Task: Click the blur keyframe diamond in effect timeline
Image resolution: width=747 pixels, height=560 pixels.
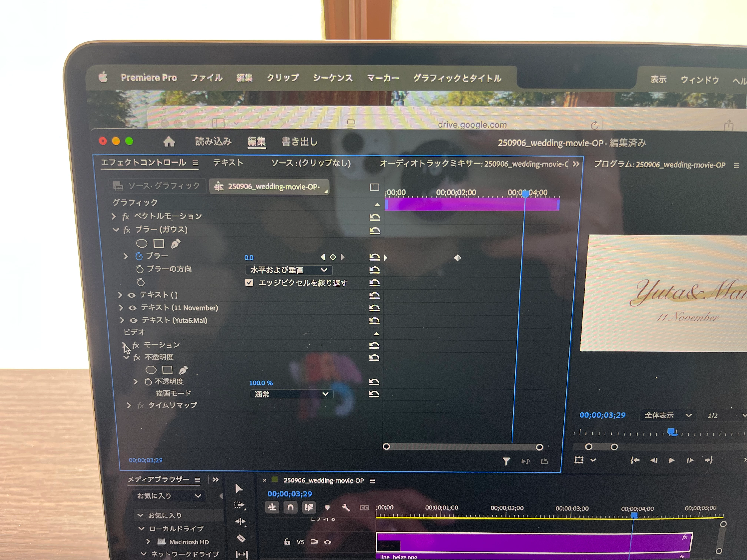Action: [457, 258]
